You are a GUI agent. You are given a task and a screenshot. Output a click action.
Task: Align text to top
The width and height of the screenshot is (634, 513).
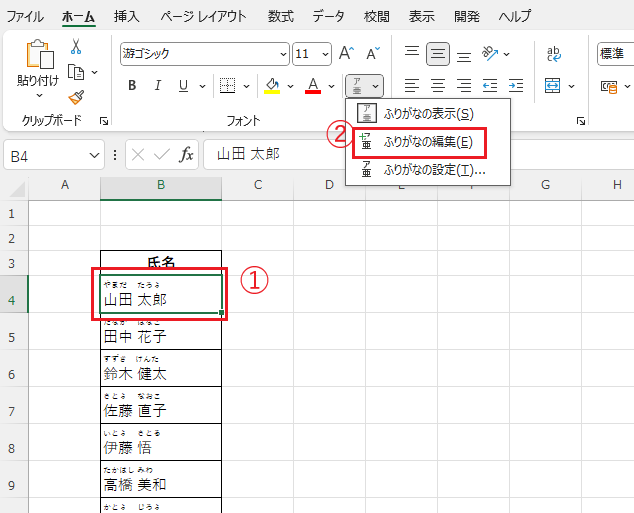(412, 53)
